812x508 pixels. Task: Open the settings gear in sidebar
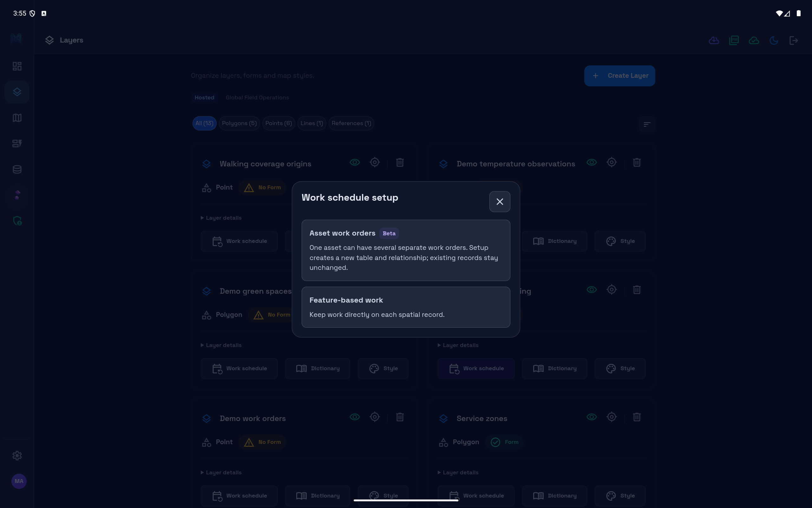pos(17,456)
